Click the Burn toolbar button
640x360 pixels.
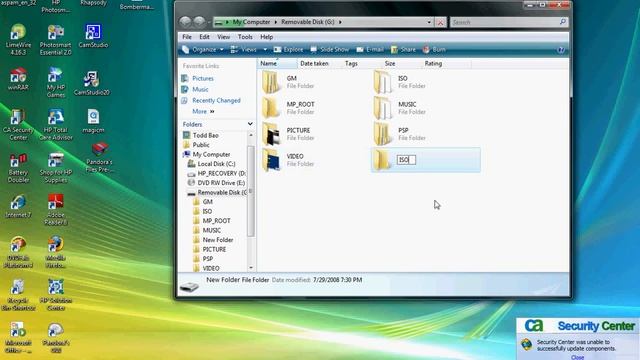[x=434, y=49]
